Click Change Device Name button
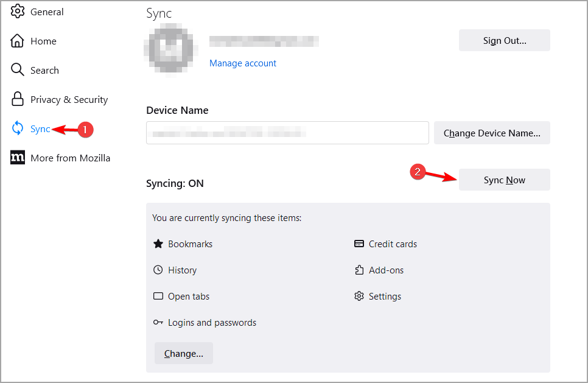The image size is (588, 383). (x=492, y=133)
